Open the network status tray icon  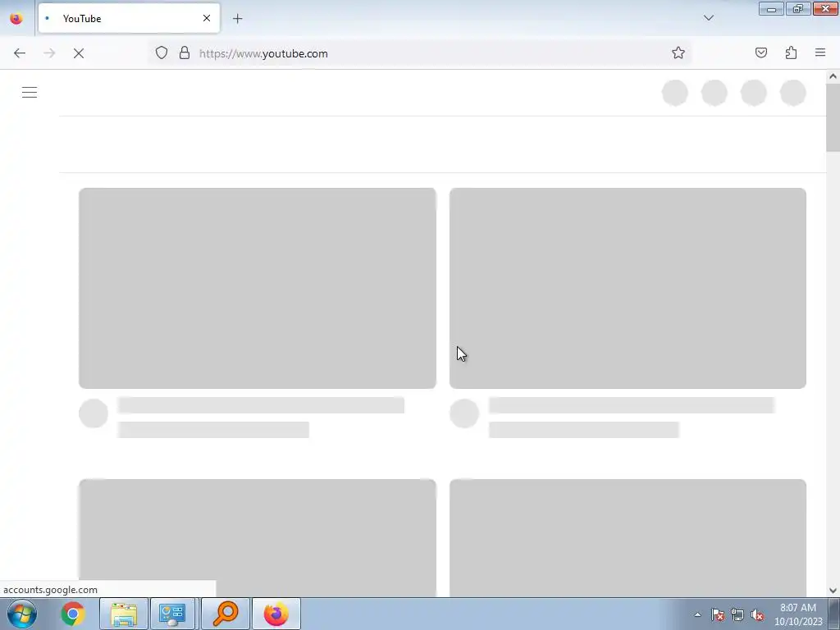pos(737,614)
